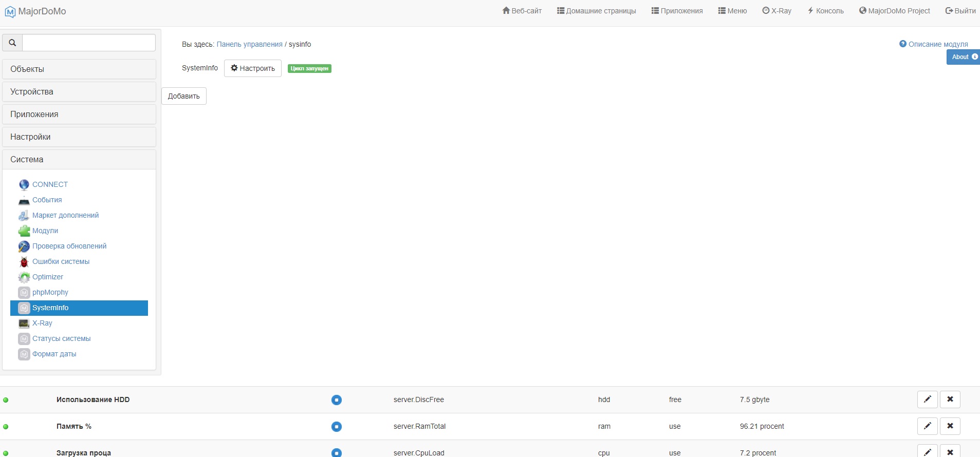This screenshot has height=457, width=980.
Task: Expand the Устройства sidebar section
Action: (x=79, y=92)
